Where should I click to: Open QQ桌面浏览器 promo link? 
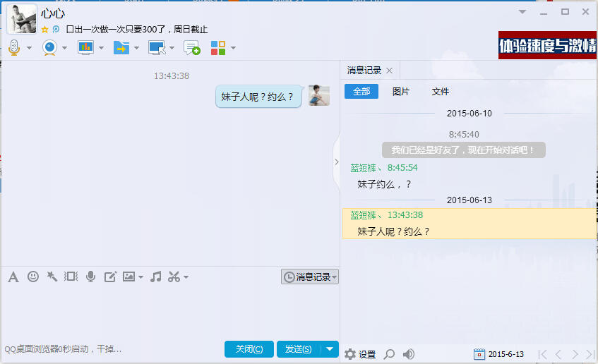63,349
